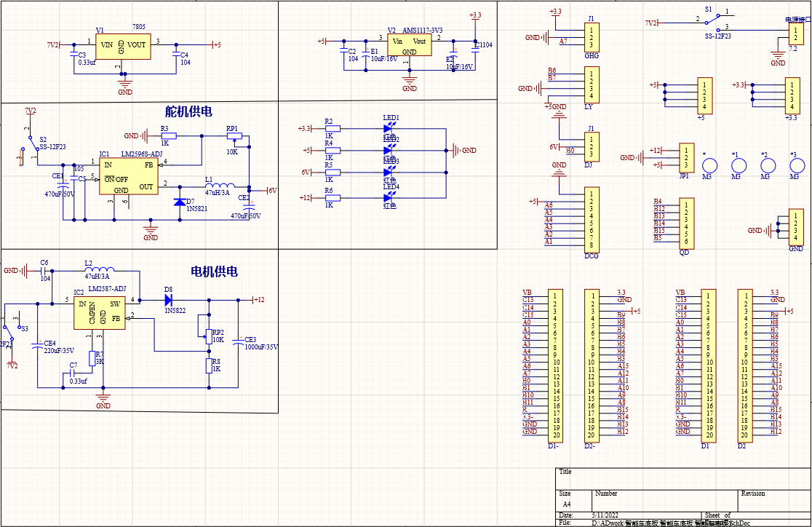
Task: Select the RP1 10K potentiometer
Action: [234, 138]
